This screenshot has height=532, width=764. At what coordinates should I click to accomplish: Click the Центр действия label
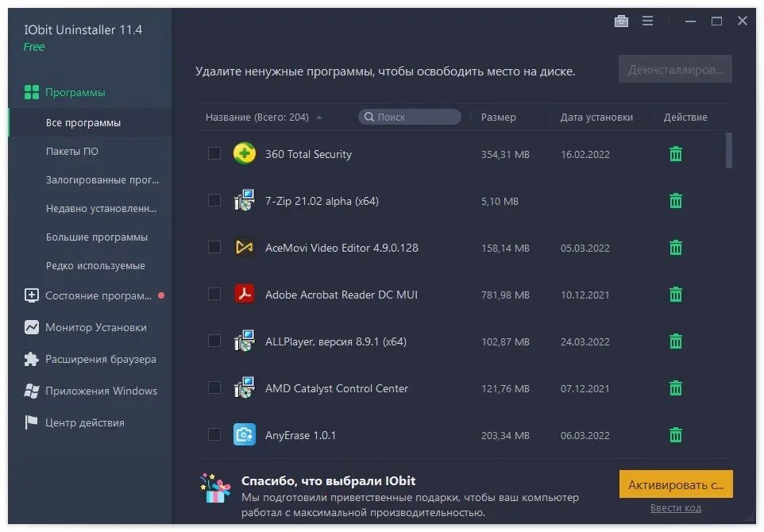tap(85, 422)
